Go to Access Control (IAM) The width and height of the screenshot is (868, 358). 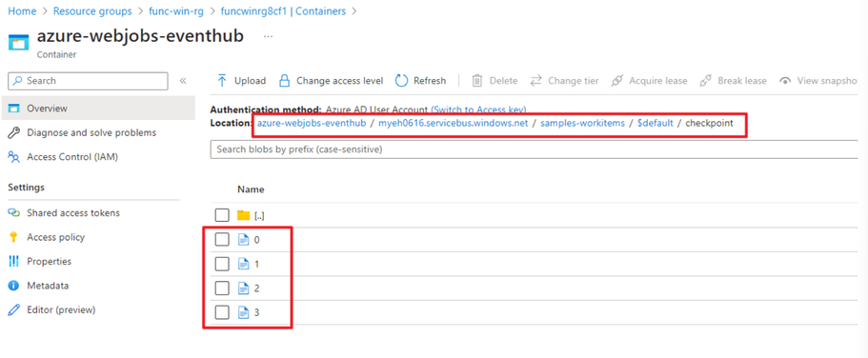pos(72,157)
